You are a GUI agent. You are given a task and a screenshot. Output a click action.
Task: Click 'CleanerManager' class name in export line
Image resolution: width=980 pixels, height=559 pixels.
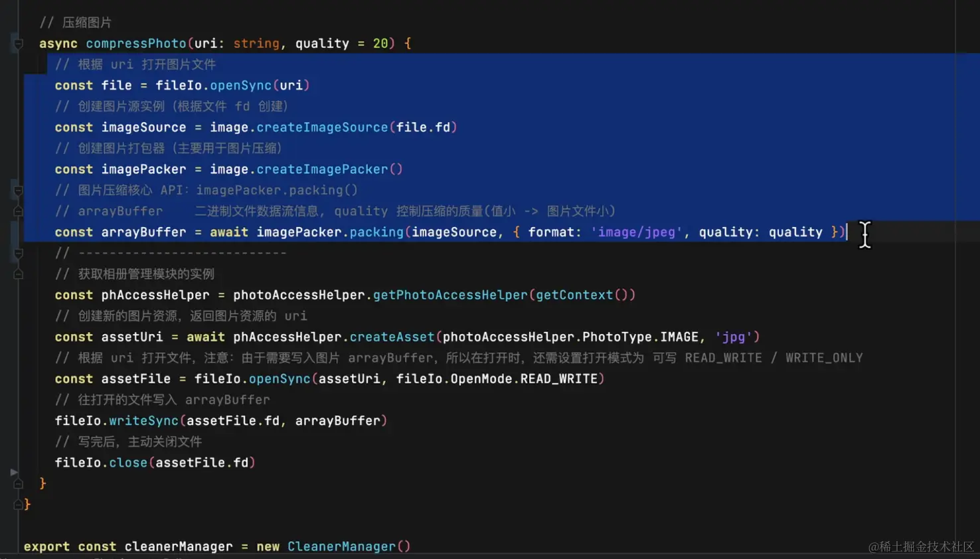pyautogui.click(x=341, y=547)
